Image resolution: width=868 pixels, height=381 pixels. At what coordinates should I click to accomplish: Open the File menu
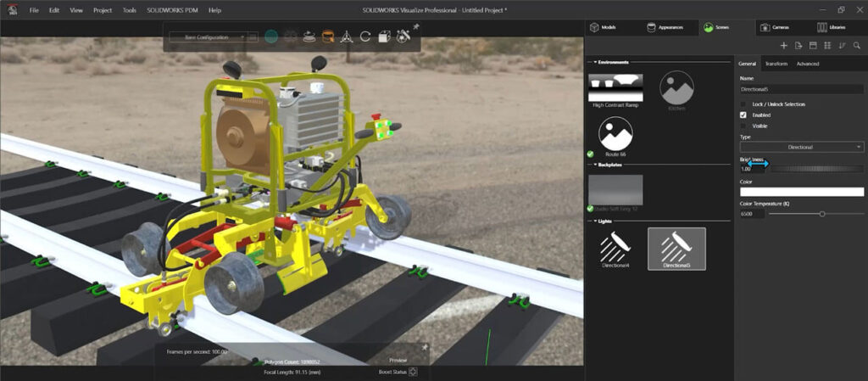[34, 10]
